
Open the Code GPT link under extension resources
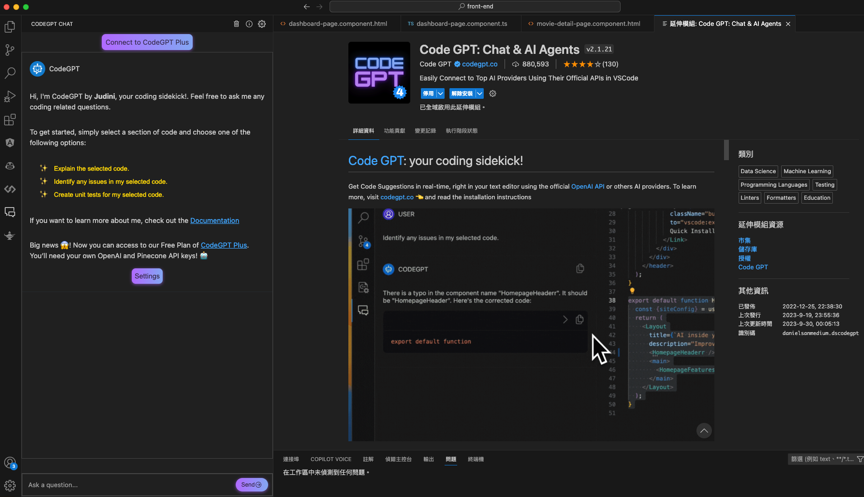coord(753,267)
